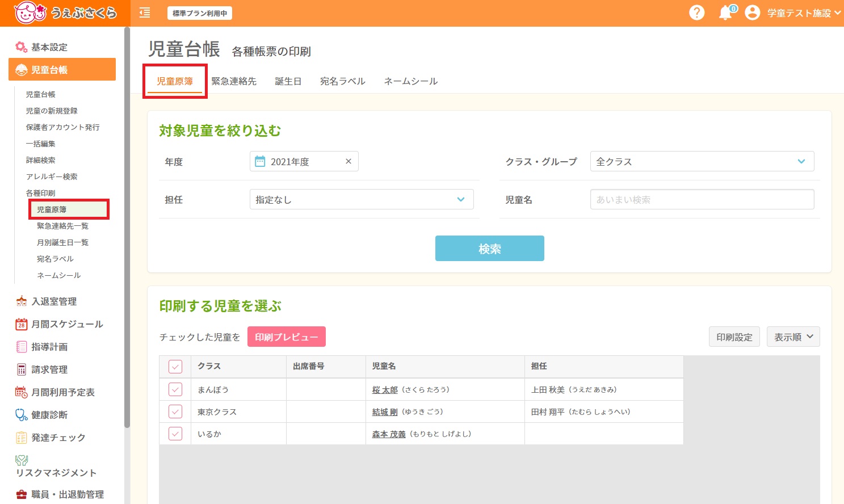Click the 児童名 column header in the table

point(445,367)
